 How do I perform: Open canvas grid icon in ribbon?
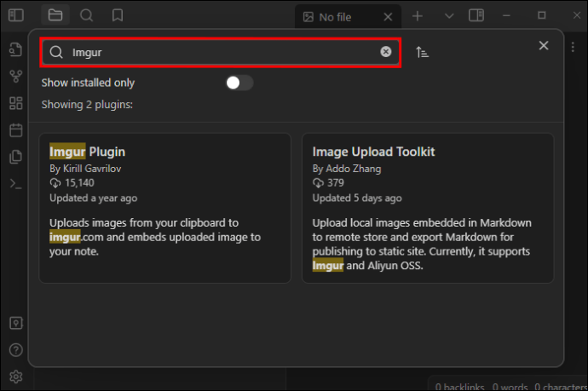coord(15,103)
